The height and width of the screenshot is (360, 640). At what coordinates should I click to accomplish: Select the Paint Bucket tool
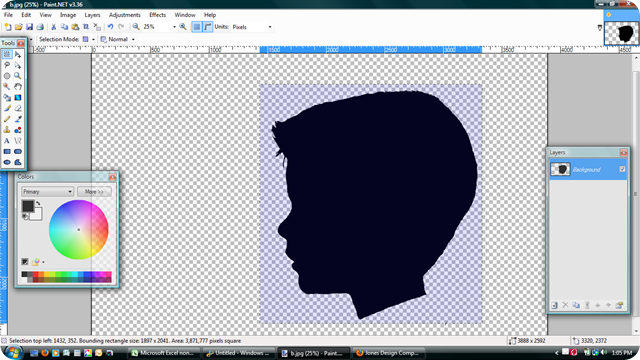[x=7, y=98]
